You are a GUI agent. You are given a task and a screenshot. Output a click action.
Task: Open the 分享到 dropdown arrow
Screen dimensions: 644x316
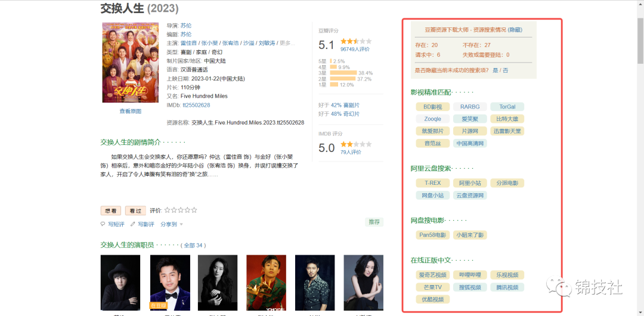point(181,224)
